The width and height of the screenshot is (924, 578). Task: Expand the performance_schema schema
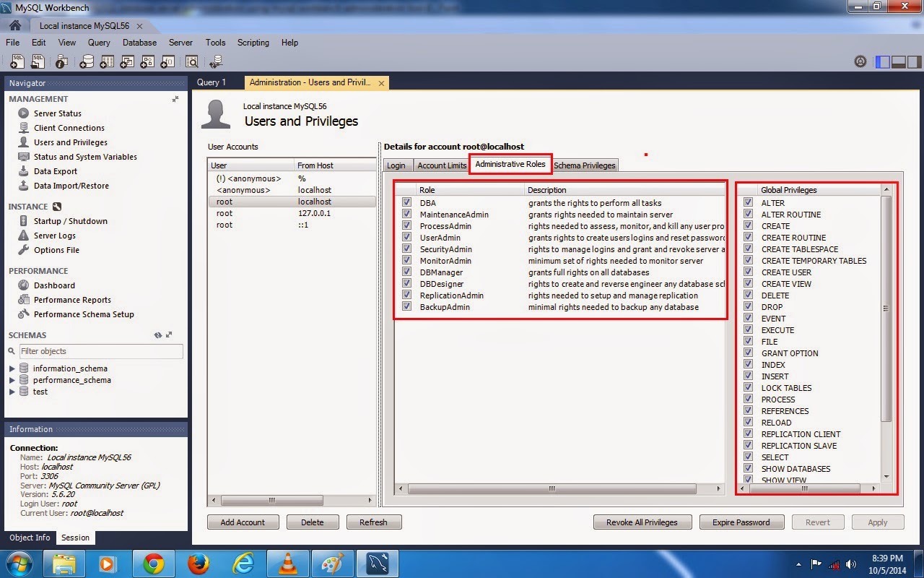click(12, 380)
